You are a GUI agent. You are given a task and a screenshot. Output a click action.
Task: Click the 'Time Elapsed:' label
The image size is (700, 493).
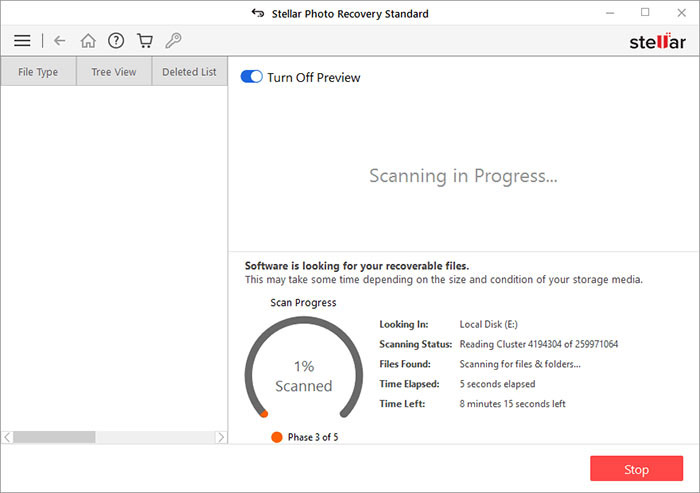click(x=409, y=384)
